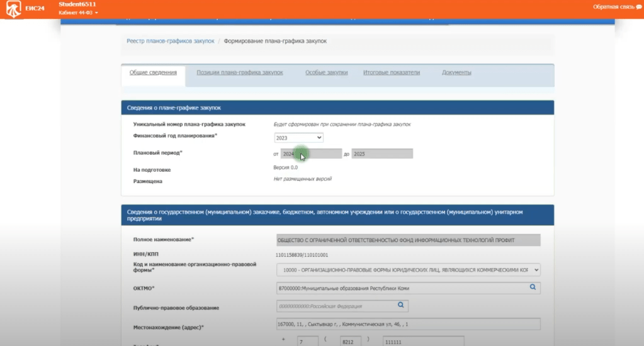This screenshot has height=346, width=644.
Task: Open the Позиции плана-графика закупок tab
Action: click(x=240, y=73)
